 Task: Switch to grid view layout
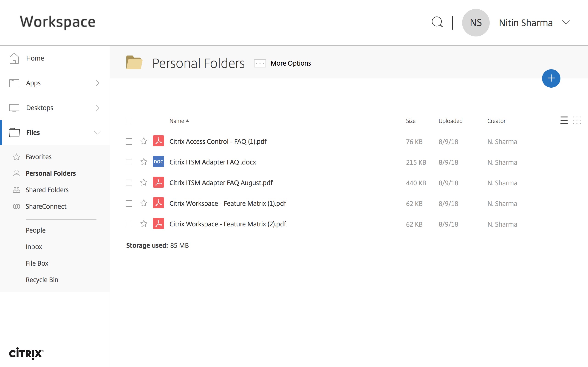(x=577, y=120)
